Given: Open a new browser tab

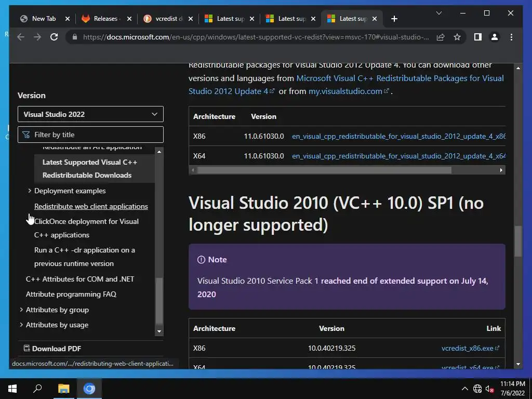Looking at the screenshot, I should tap(394, 19).
